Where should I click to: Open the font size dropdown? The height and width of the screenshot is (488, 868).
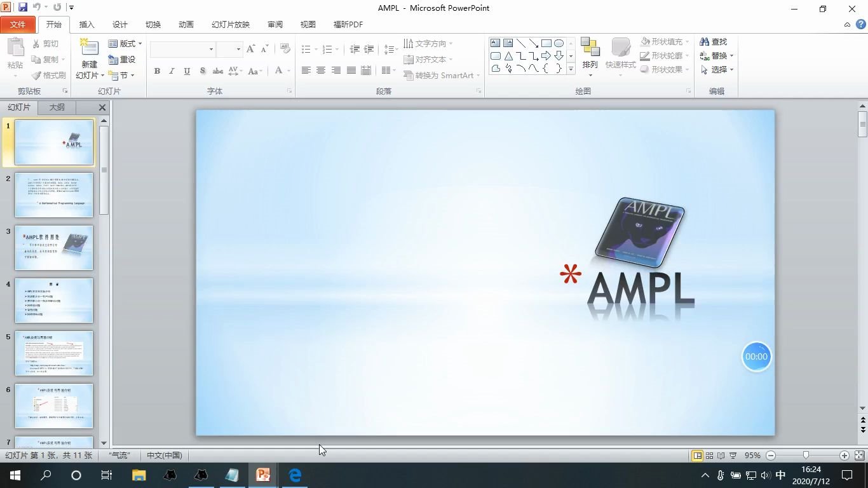238,49
